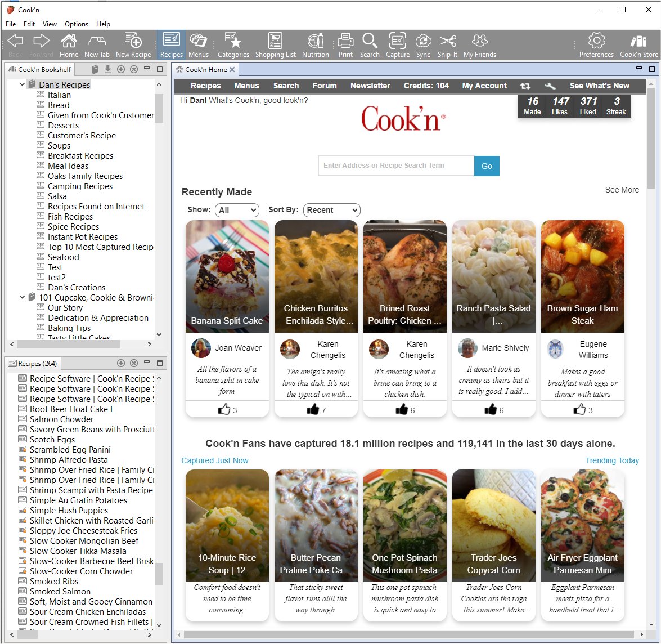This screenshot has height=644, width=661.
Task: Launch the Capture tool
Action: pos(398,44)
